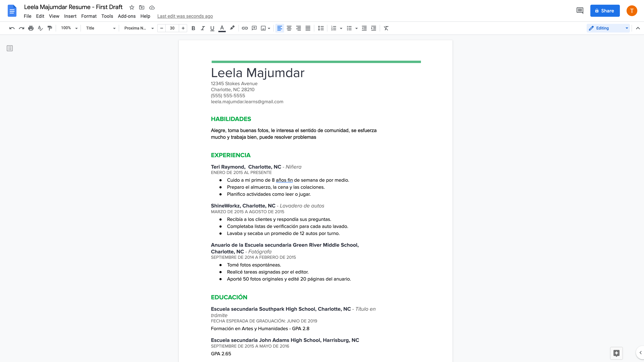
Task: Expand the image insert dropdown arrow
Action: [269, 28]
